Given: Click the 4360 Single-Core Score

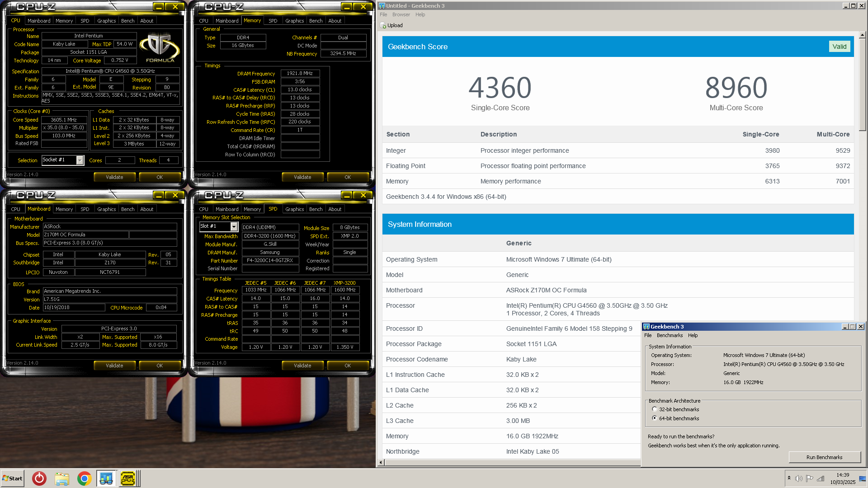Looking at the screenshot, I should [500, 88].
